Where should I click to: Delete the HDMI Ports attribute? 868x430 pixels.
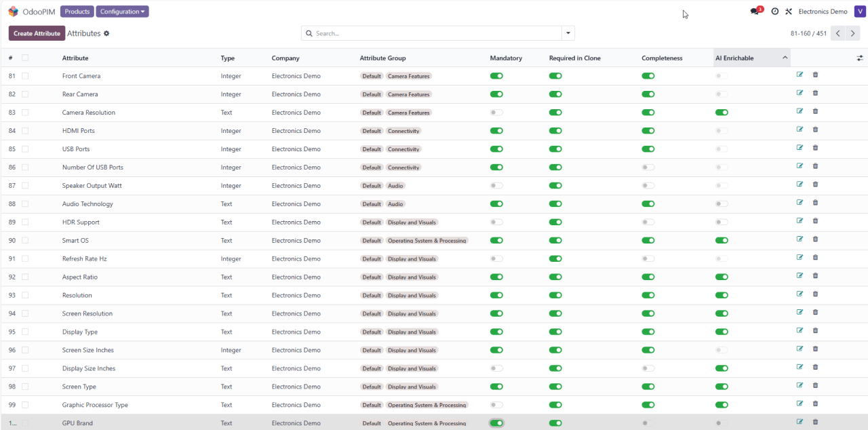pyautogui.click(x=815, y=130)
